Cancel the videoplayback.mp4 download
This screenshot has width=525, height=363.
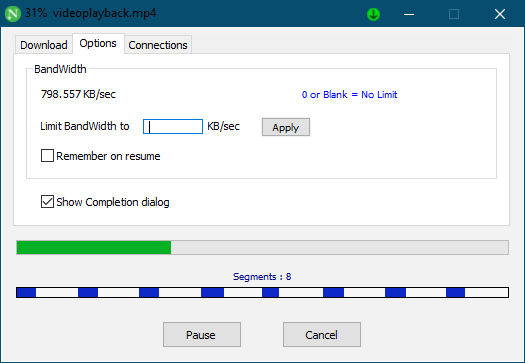[x=322, y=335]
